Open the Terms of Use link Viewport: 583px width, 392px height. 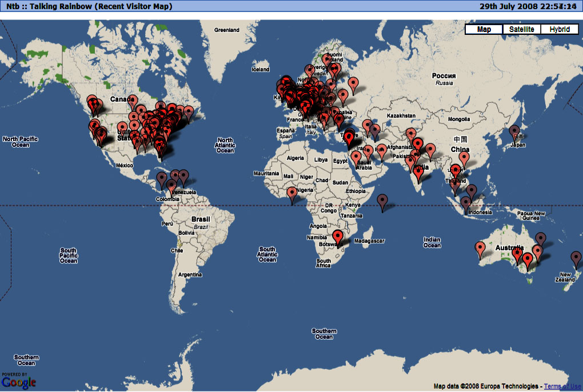click(x=562, y=386)
